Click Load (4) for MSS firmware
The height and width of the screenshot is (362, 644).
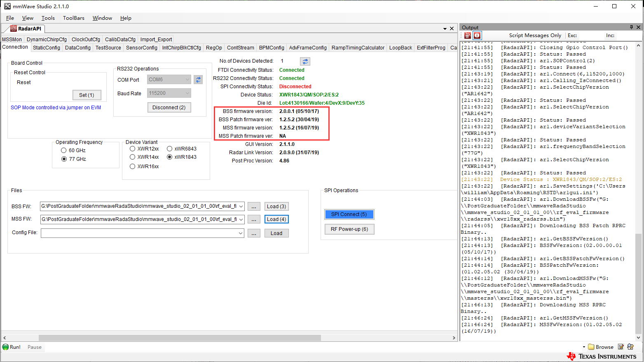pos(276,219)
